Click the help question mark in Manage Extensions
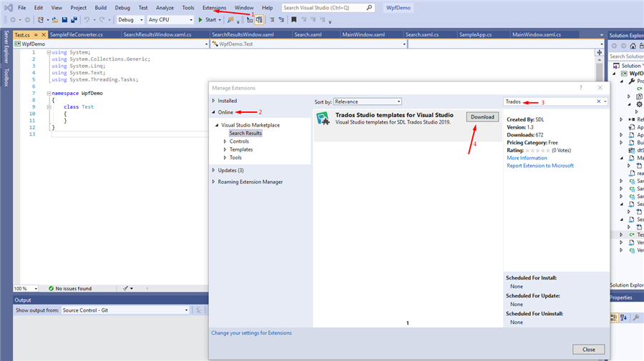644x361 pixels. coord(581,88)
